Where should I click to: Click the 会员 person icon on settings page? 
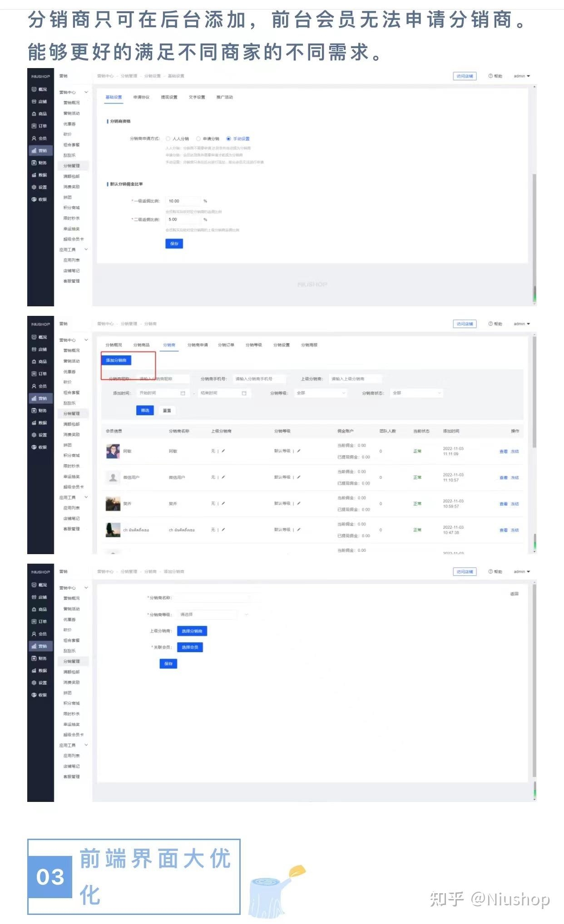coord(34,138)
